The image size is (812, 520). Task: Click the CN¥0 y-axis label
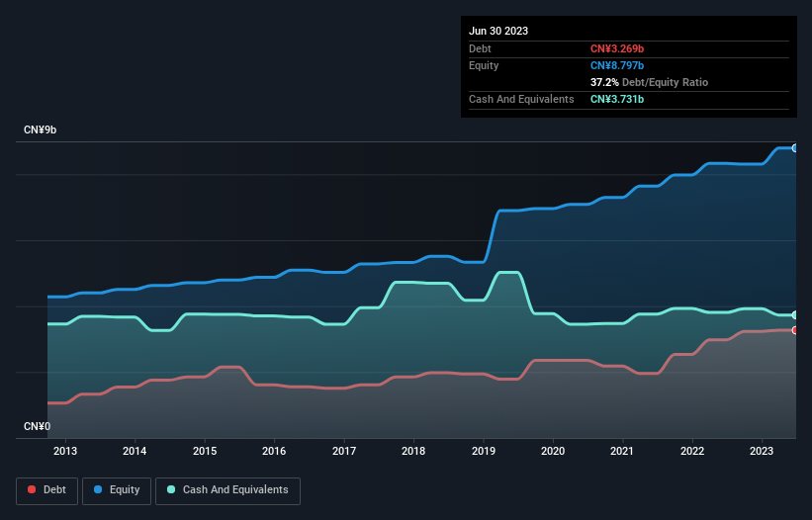tap(38, 426)
